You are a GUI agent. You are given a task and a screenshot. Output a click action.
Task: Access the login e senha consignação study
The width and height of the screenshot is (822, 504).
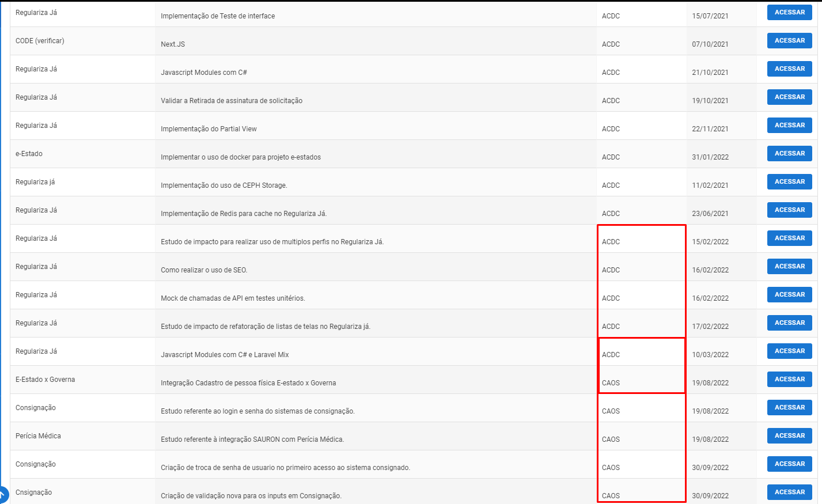click(789, 407)
